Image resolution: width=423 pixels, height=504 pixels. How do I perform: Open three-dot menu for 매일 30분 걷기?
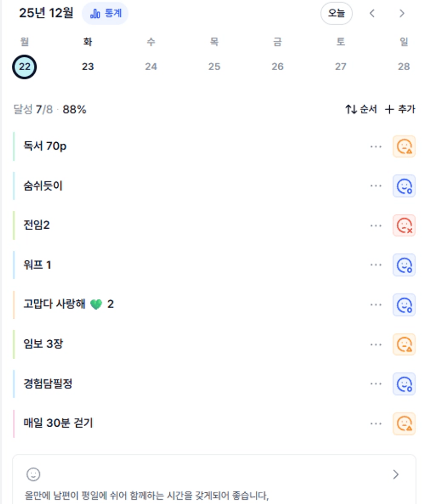pos(376,424)
